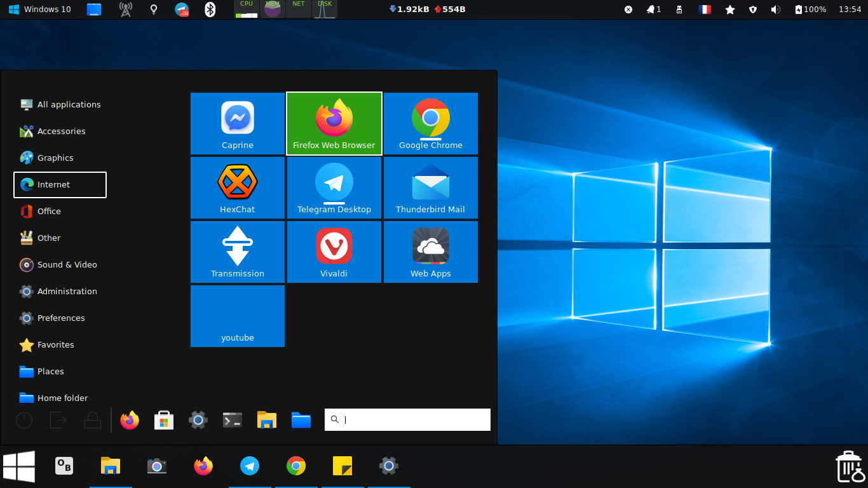Image resolution: width=868 pixels, height=488 pixels.
Task: Launch HexChat tile
Action: (x=238, y=187)
